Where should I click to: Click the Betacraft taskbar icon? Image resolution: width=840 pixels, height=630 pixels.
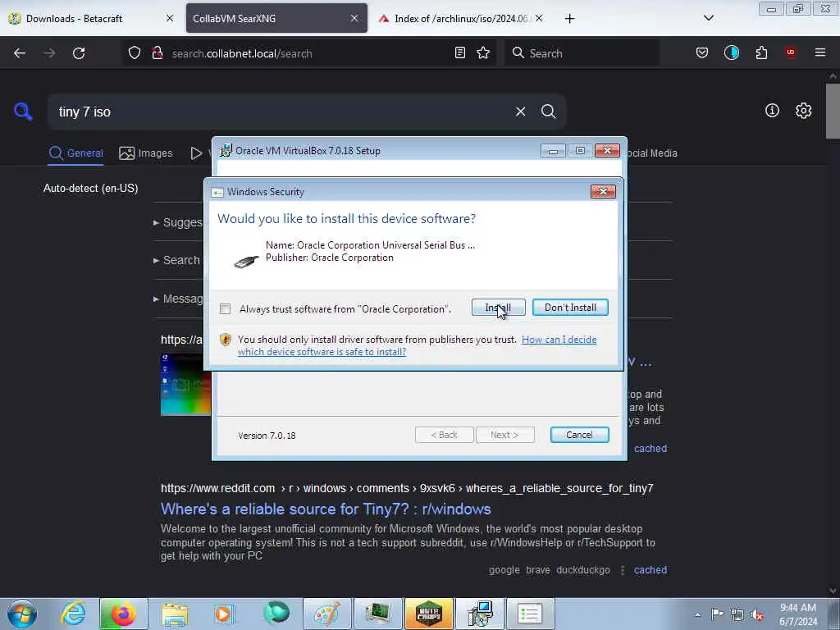(428, 614)
